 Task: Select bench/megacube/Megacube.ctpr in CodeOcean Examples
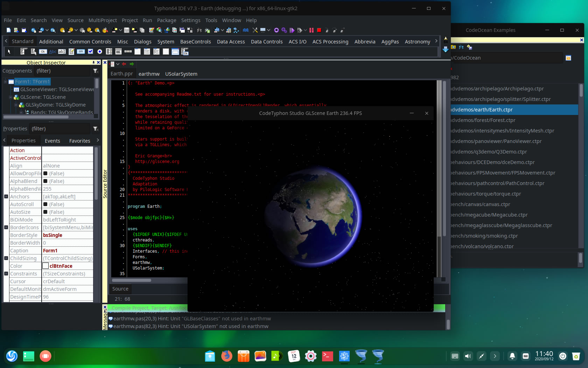pos(514,215)
